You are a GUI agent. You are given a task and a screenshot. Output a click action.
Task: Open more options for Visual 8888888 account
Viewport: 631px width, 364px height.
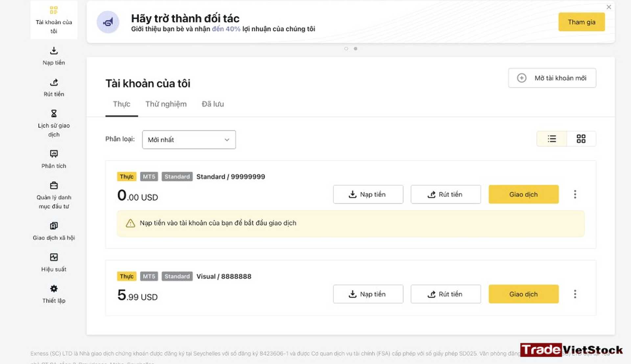[575, 294]
